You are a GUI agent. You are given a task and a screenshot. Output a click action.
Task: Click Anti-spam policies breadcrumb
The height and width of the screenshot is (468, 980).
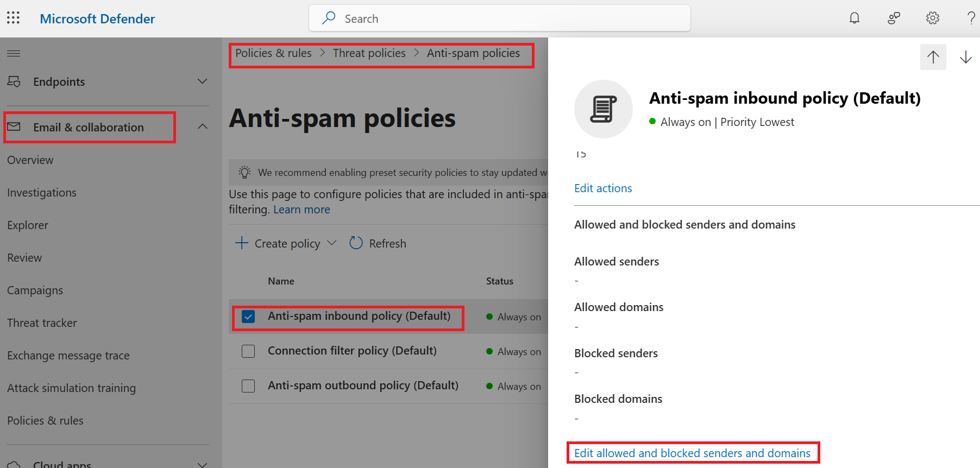click(x=473, y=53)
